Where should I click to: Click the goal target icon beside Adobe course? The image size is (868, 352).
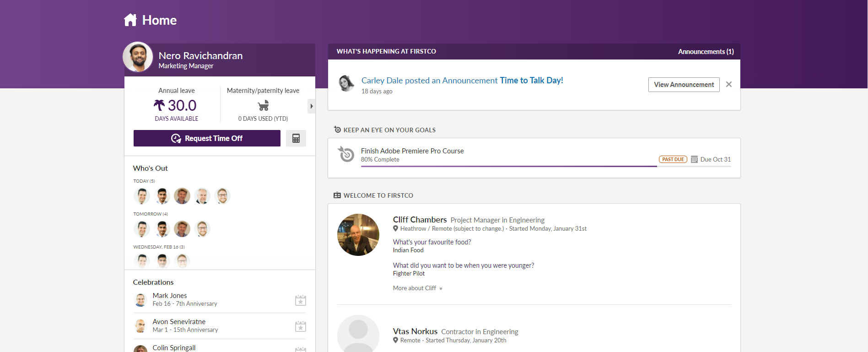click(346, 154)
